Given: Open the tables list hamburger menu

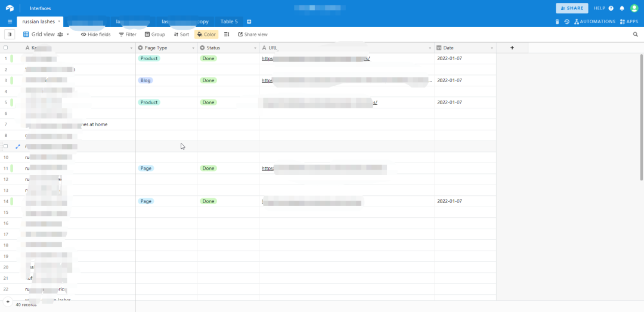Looking at the screenshot, I should click(10, 21).
